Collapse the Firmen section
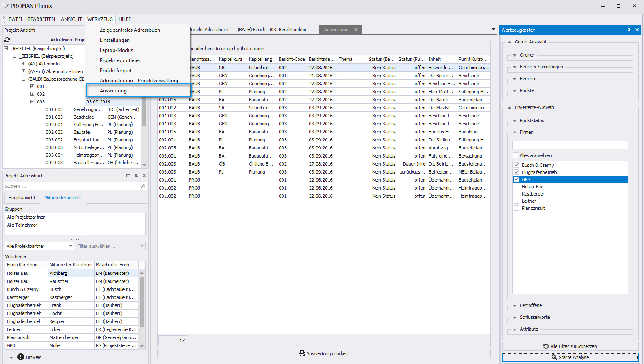 [514, 132]
